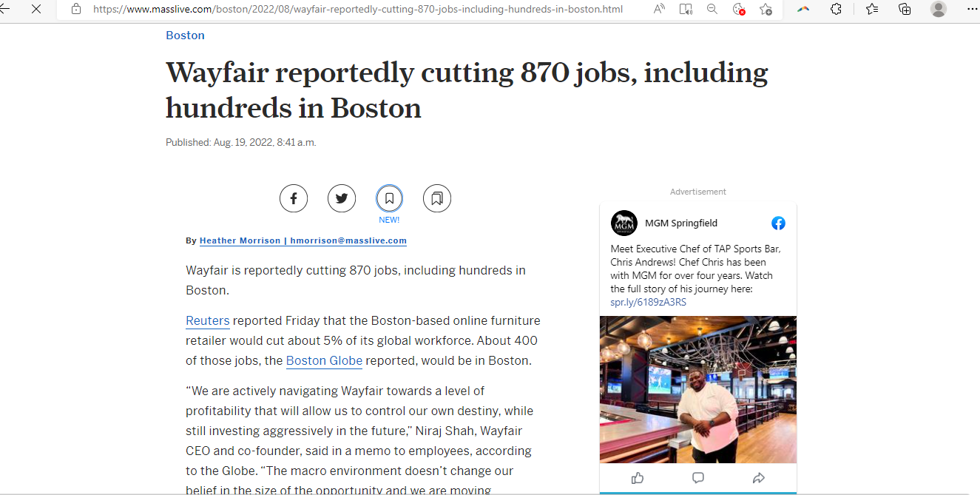The width and height of the screenshot is (980, 495).
Task: Share the MGM Springfield post
Action: (x=758, y=478)
